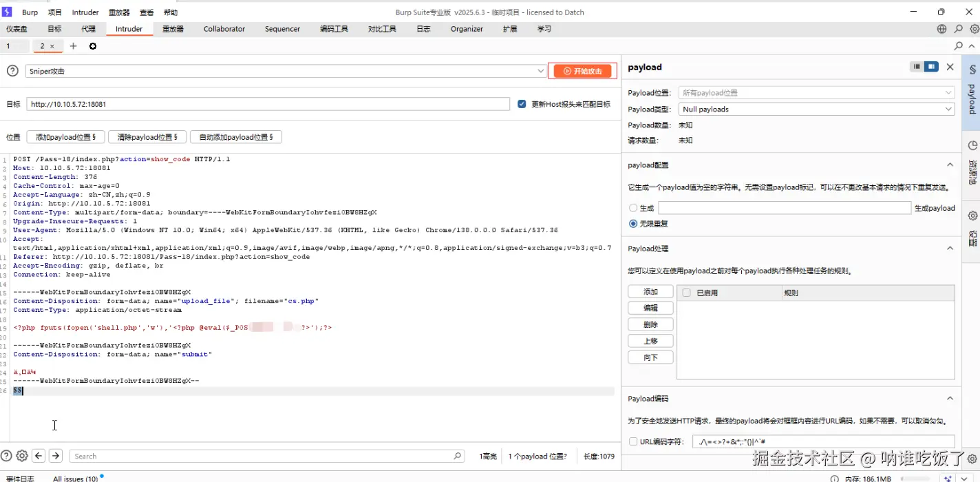Go to previous search match arrow
This screenshot has height=482, width=980.
coord(39,456)
